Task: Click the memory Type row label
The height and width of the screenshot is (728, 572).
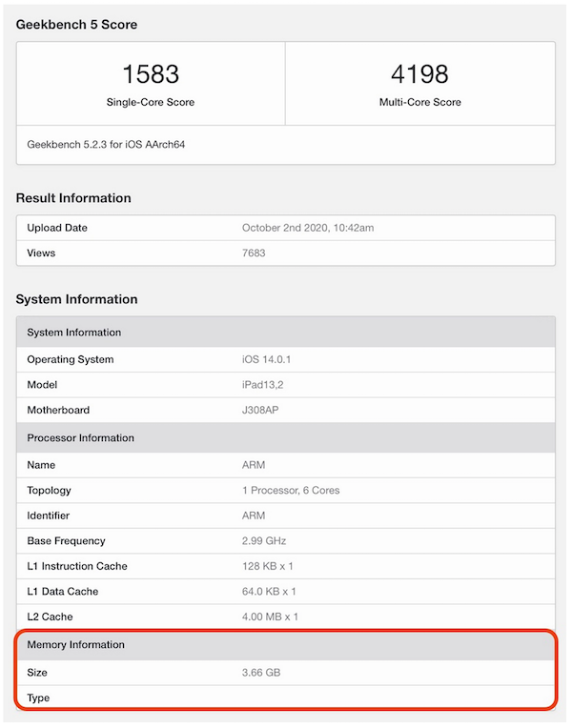Action: click(38, 698)
